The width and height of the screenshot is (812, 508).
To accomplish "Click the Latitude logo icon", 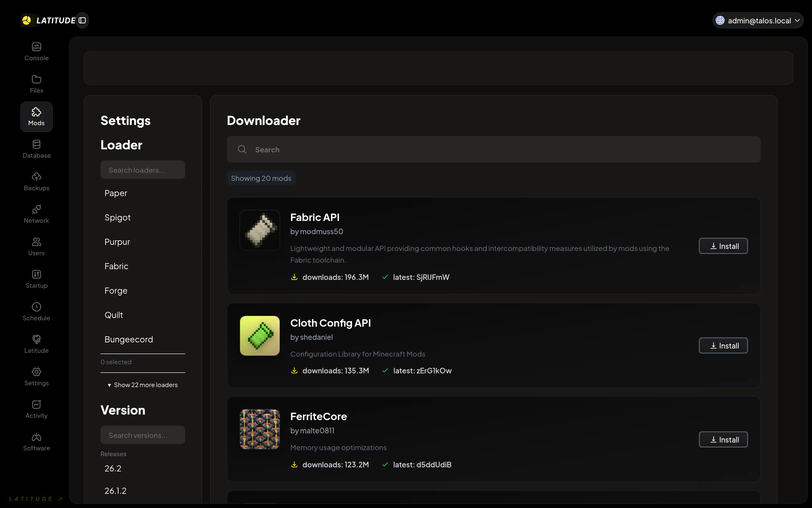I will (x=26, y=21).
